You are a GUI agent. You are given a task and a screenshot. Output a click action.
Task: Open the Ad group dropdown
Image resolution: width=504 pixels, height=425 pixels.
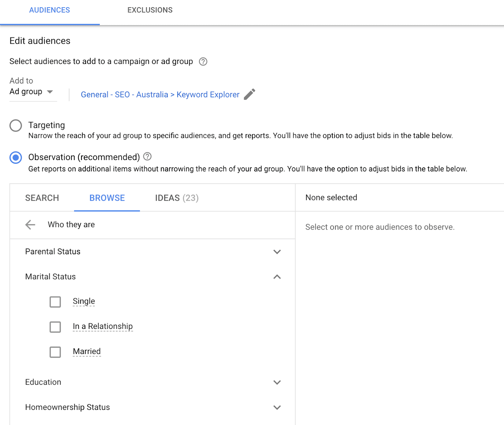pos(31,92)
